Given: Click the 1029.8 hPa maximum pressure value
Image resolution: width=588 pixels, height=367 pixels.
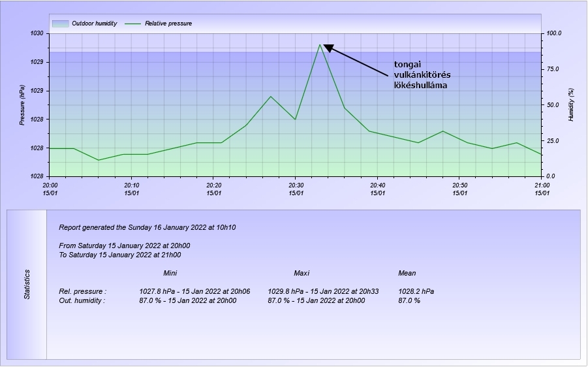Looking at the screenshot, I should pyautogui.click(x=286, y=291).
